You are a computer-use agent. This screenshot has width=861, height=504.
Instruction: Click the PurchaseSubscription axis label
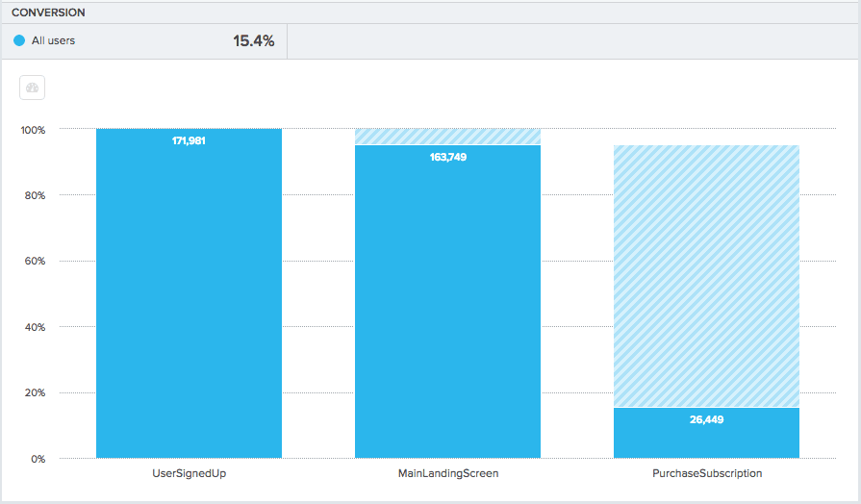[x=706, y=473]
